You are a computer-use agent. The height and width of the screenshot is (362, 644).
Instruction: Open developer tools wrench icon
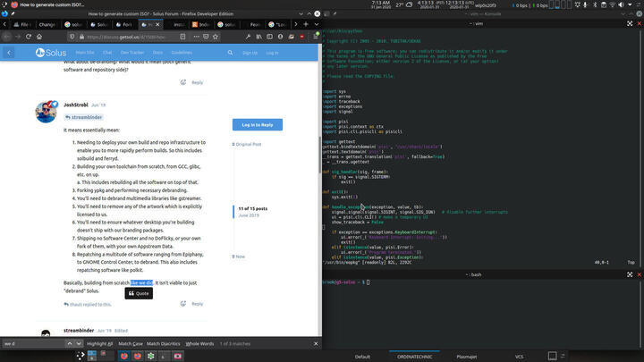coord(248,37)
